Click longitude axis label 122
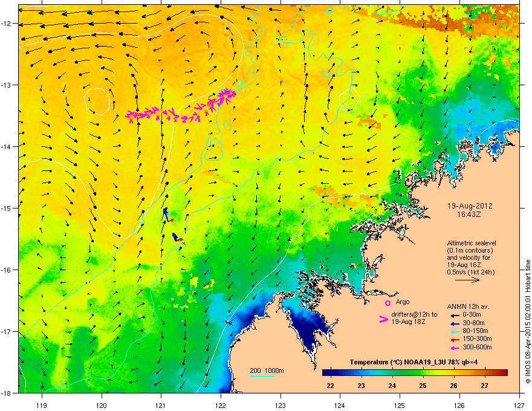Image resolution: width=532 pixels, height=411 pixels. (221, 405)
